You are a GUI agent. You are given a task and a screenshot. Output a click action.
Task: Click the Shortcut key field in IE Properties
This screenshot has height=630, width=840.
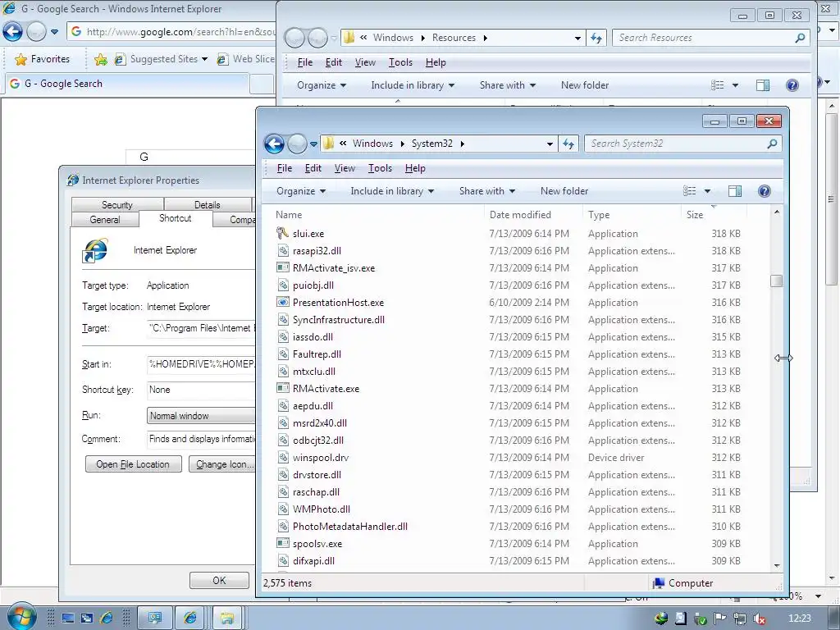(x=202, y=390)
